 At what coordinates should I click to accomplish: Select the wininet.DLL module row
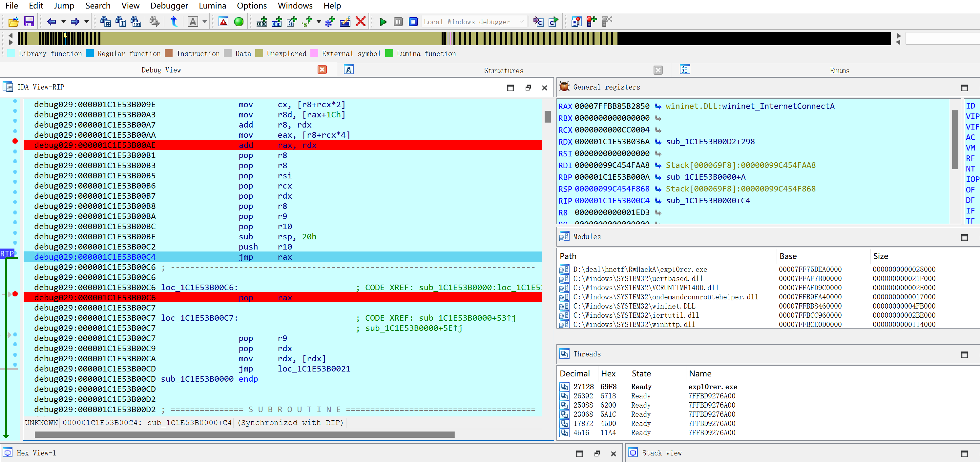[x=768, y=306]
